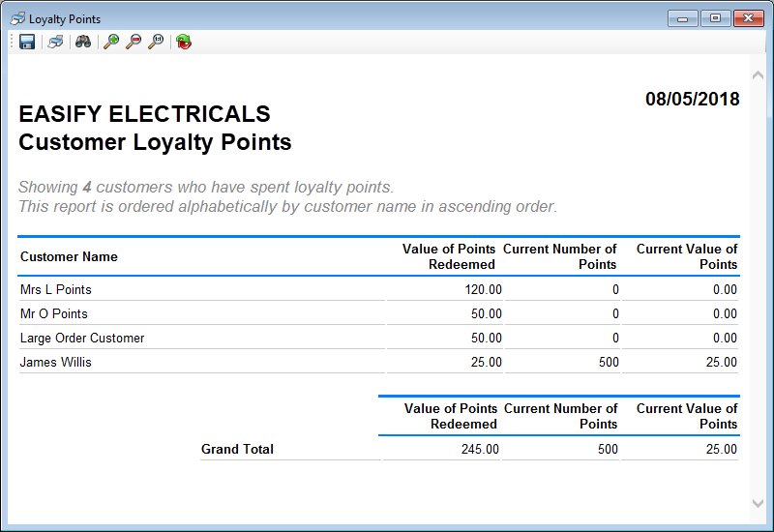Minimize the Loyalty Points window
Image resolution: width=774 pixels, height=532 pixels.
(683, 18)
